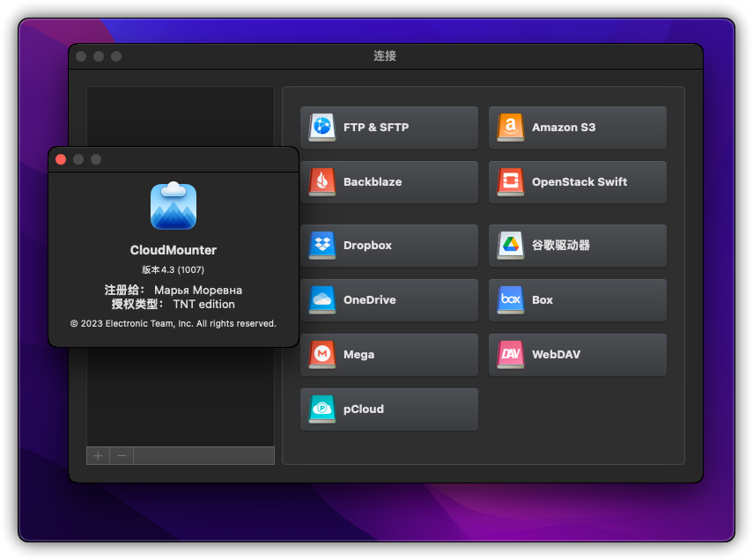Click the WebDAV connection icon
The width and height of the screenshot is (753, 560).
click(x=510, y=355)
